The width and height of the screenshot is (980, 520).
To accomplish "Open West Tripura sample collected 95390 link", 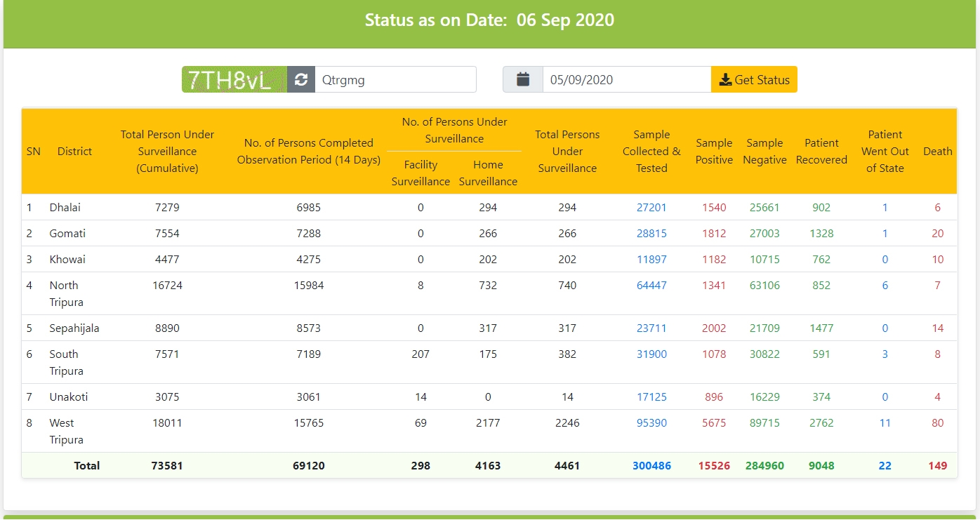I will pos(651,423).
